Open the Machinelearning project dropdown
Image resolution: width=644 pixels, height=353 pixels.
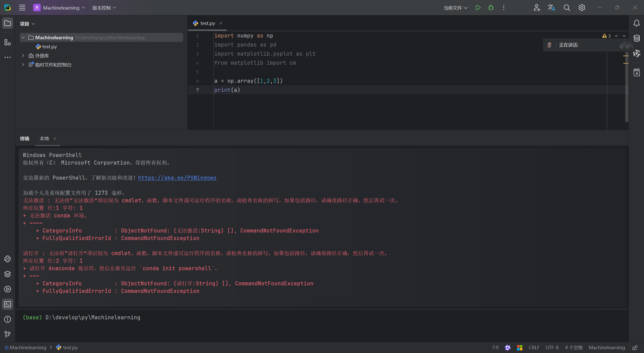[59, 8]
